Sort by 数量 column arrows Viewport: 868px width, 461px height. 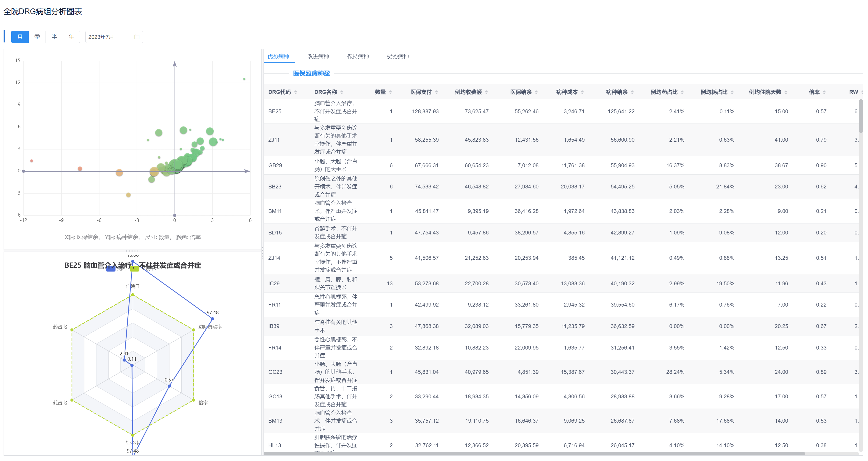point(391,92)
